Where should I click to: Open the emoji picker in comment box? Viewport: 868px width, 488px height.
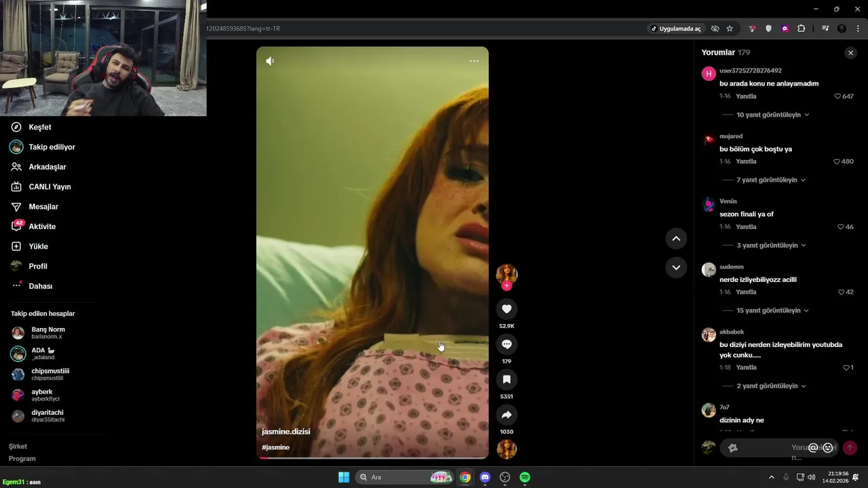[x=827, y=448]
